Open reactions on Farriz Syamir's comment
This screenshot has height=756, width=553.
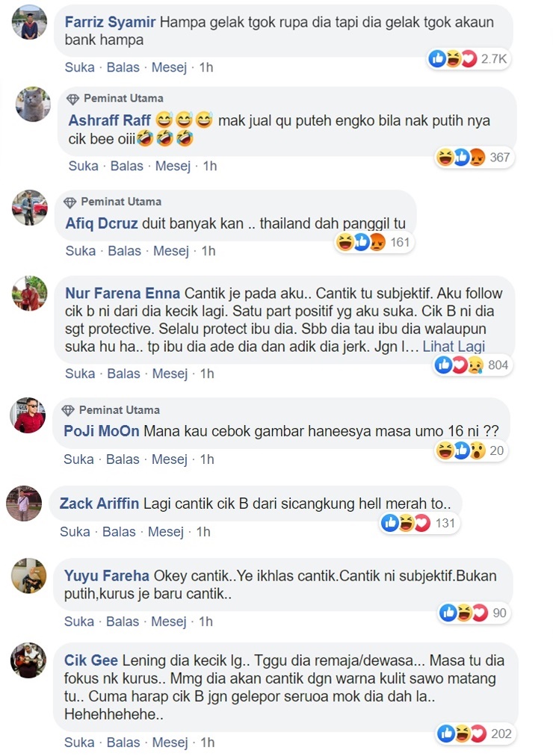[x=469, y=59]
